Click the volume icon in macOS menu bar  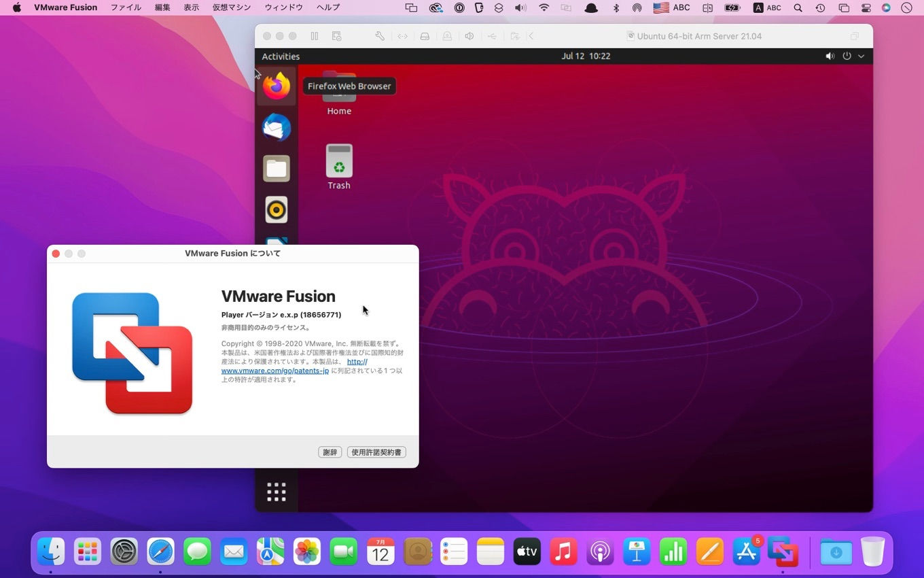click(x=520, y=7)
